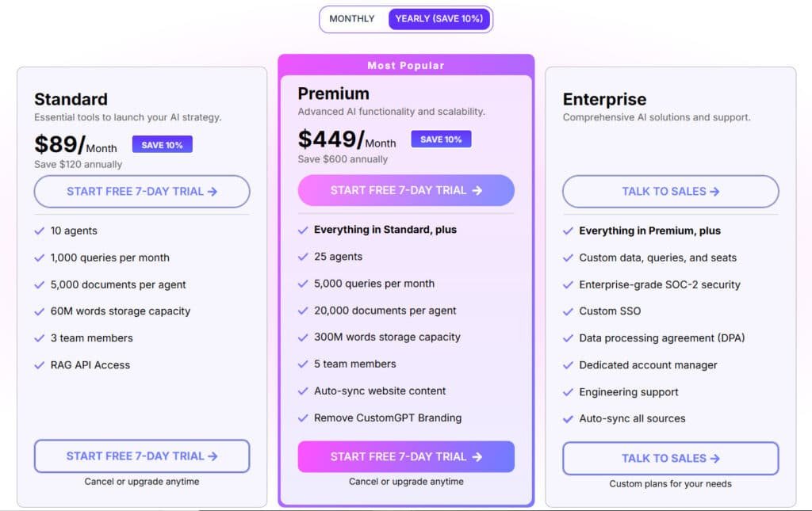The width and height of the screenshot is (812, 511).
Task: Click the arrow icon in Premium's trial button
Action: [477, 190]
